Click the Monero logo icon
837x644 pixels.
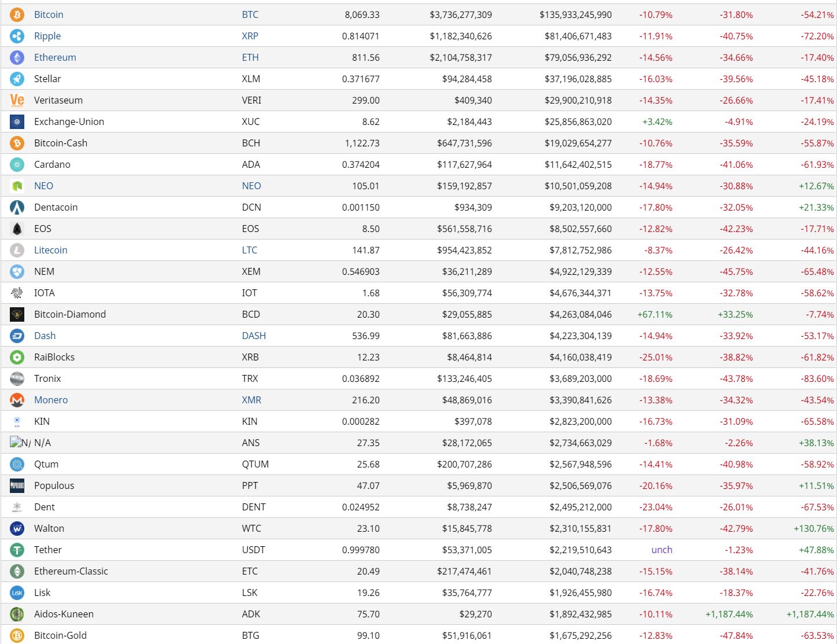click(x=17, y=400)
